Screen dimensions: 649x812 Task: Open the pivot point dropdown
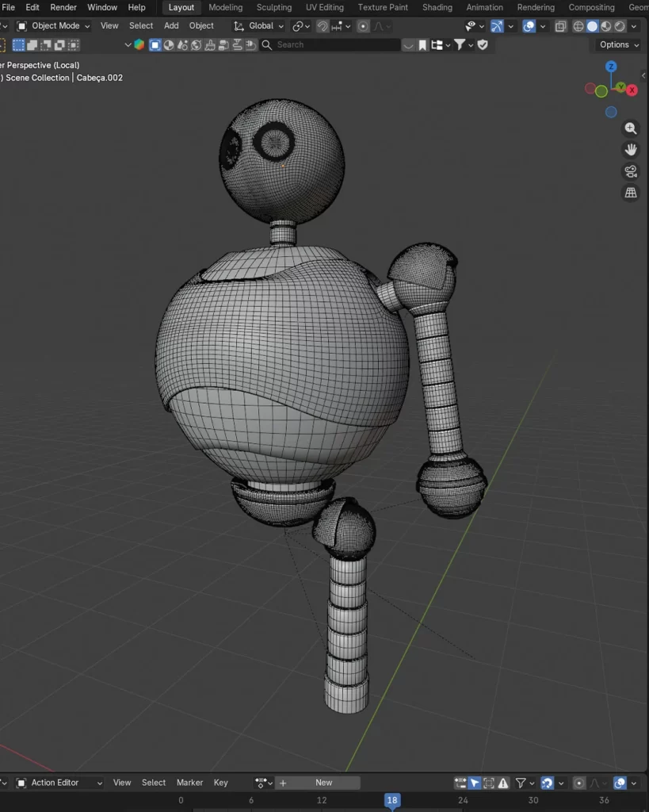coord(301,26)
